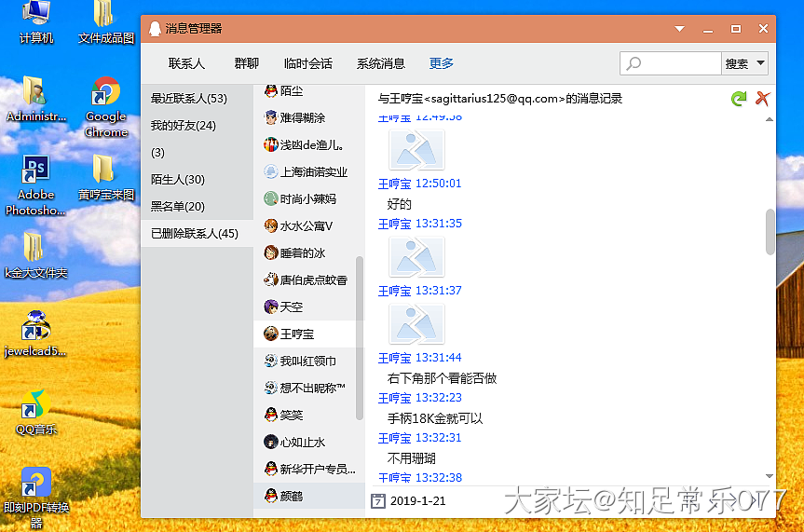This screenshot has width=804, height=532.
Task: Click the 更多 link
Action: click(x=442, y=63)
